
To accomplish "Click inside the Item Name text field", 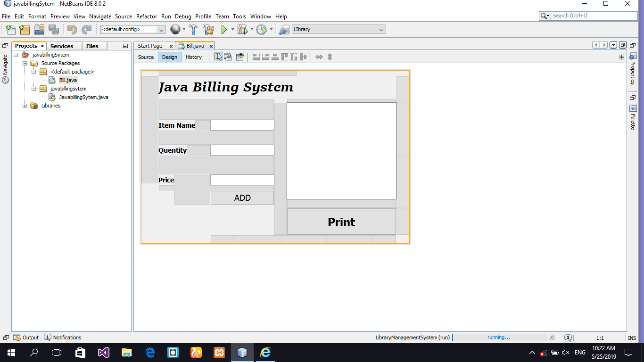I will tap(242, 125).
